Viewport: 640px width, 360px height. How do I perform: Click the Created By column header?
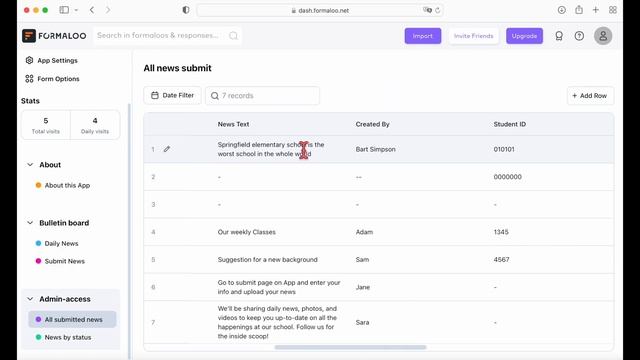click(x=372, y=124)
